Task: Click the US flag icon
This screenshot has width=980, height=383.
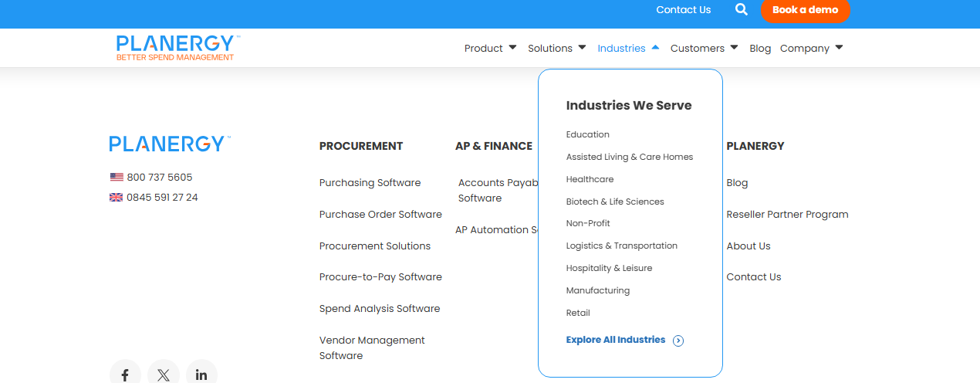Action: pyautogui.click(x=117, y=177)
